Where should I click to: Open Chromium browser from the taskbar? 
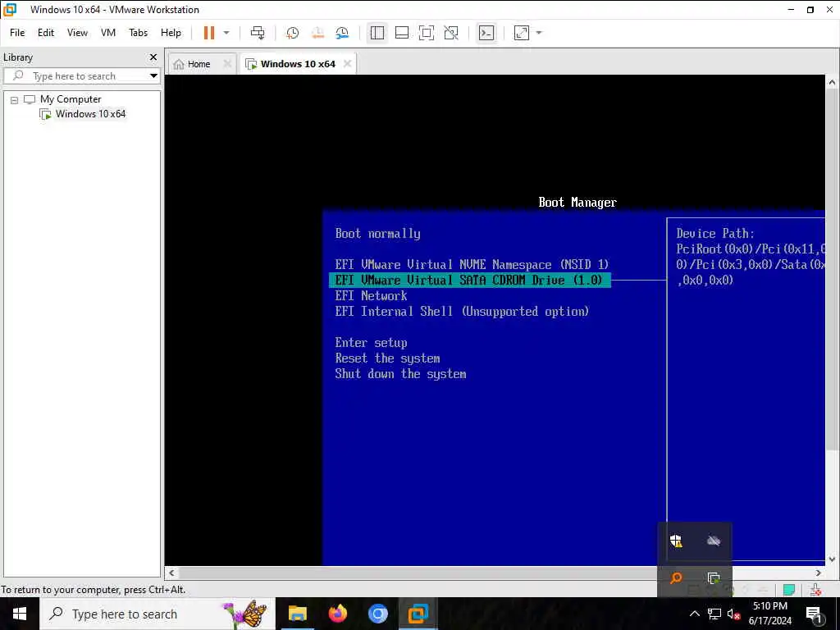tap(377, 614)
